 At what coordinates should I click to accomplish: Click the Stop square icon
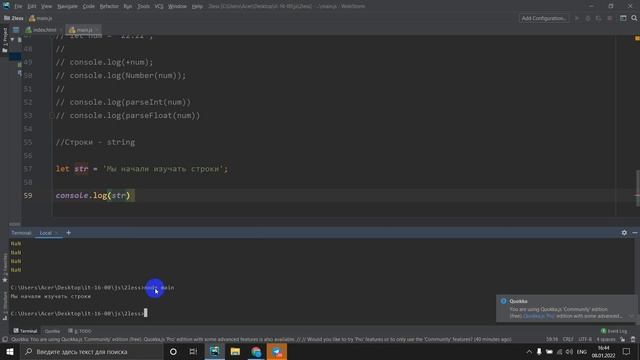609,18
